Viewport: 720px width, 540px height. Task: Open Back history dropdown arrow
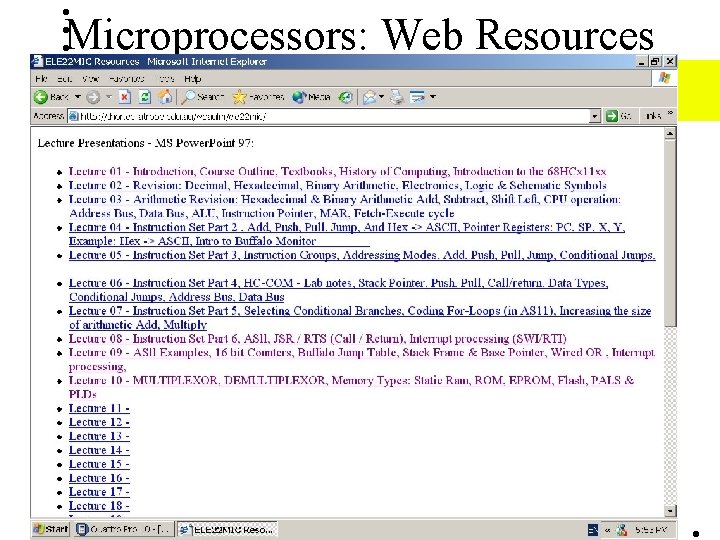point(78,97)
